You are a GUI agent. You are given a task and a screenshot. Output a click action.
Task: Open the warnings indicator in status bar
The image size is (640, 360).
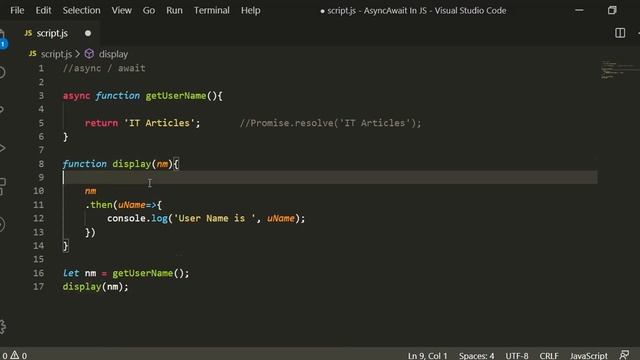[x=19, y=356]
